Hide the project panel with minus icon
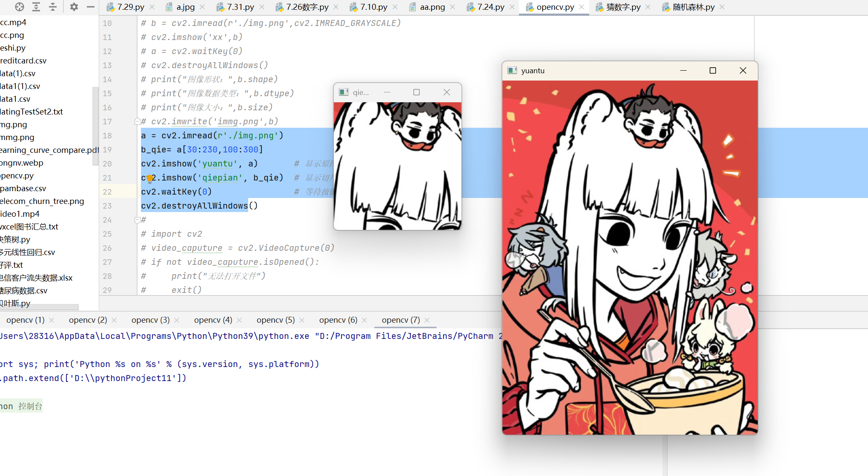Image resolution: width=868 pixels, height=476 pixels. tap(90, 7)
